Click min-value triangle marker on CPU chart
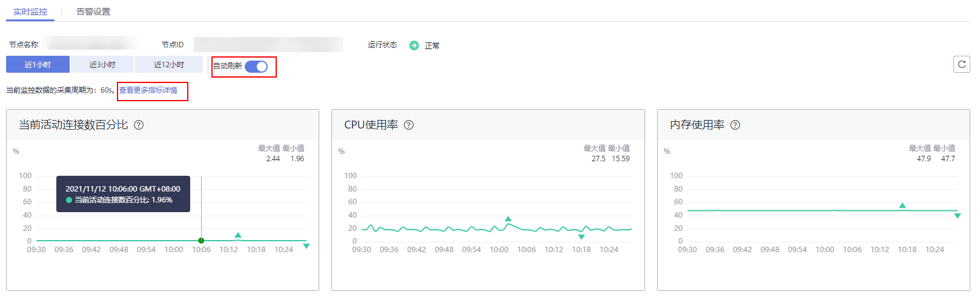The image size is (980, 297). [581, 237]
